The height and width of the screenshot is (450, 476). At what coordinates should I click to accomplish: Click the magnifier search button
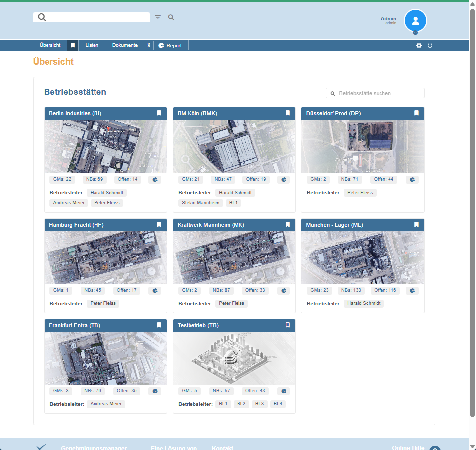(x=171, y=17)
